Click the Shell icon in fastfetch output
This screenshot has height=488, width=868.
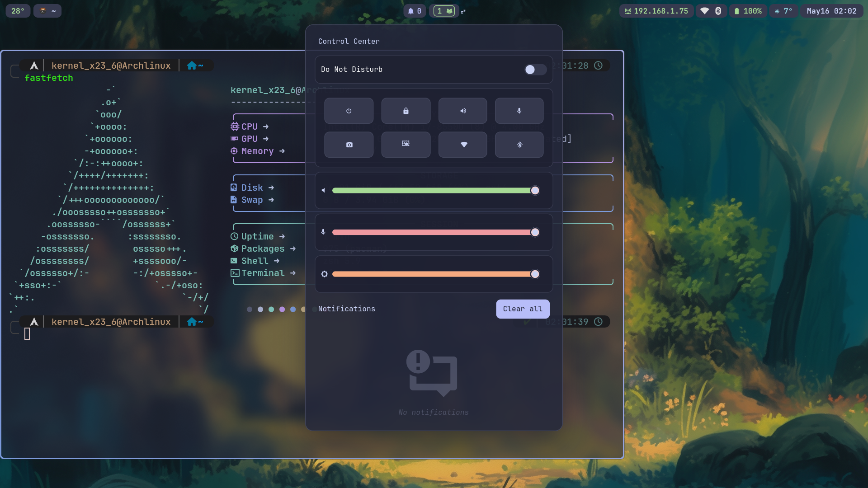point(234,261)
